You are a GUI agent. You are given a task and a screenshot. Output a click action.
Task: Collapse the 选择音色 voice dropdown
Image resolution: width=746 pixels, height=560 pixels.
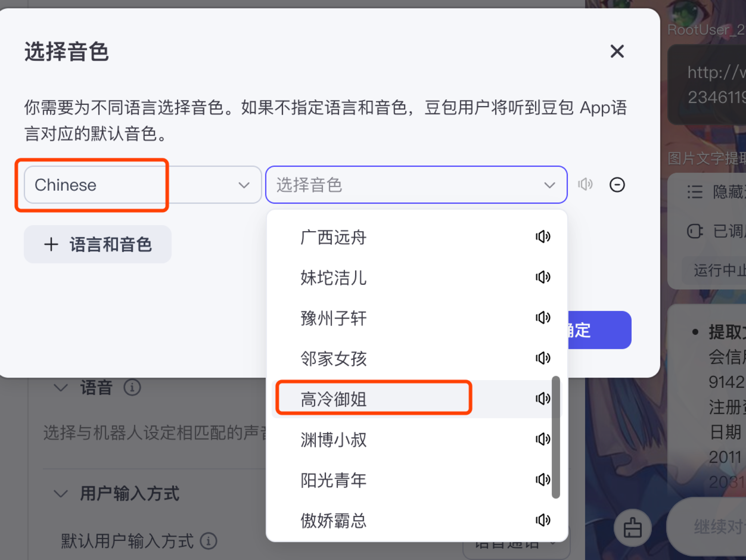pos(549,185)
